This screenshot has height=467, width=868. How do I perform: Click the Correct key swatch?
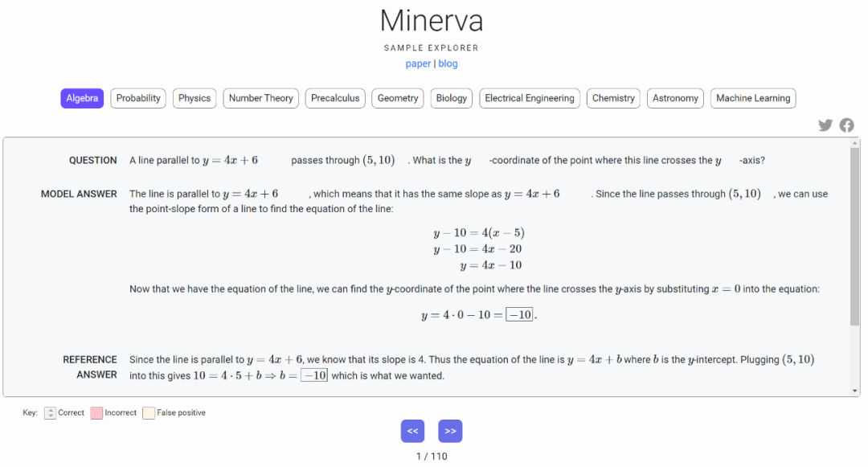[51, 413]
